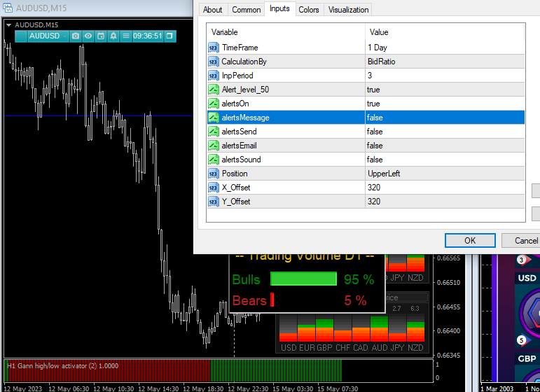Select the Position variable name
This screenshot has height=392, width=540.
coord(235,174)
